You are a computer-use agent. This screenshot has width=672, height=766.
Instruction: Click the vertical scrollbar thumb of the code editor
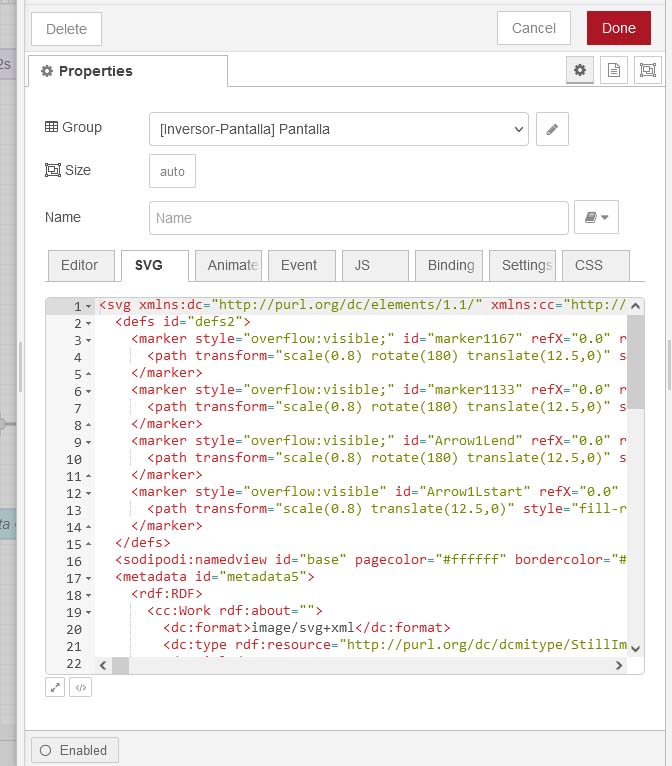click(x=635, y=362)
